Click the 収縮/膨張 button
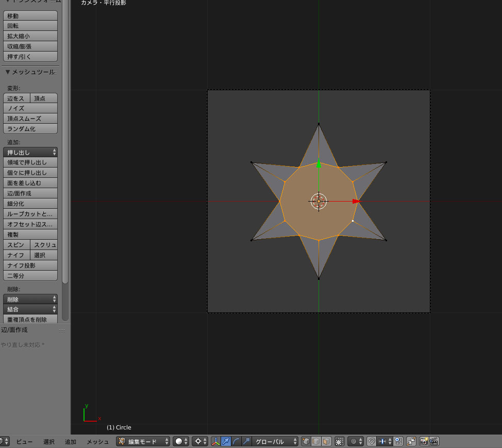Screen dimensions: 502x448 [x=30, y=46]
